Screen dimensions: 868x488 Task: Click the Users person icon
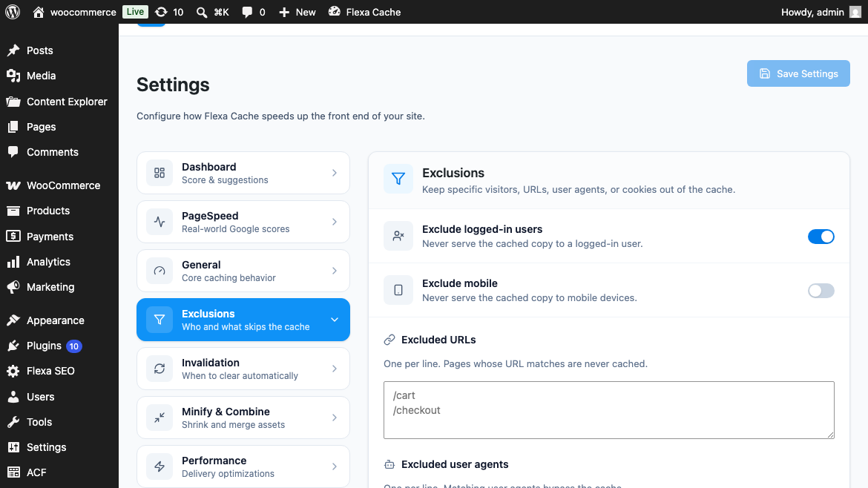tap(13, 397)
